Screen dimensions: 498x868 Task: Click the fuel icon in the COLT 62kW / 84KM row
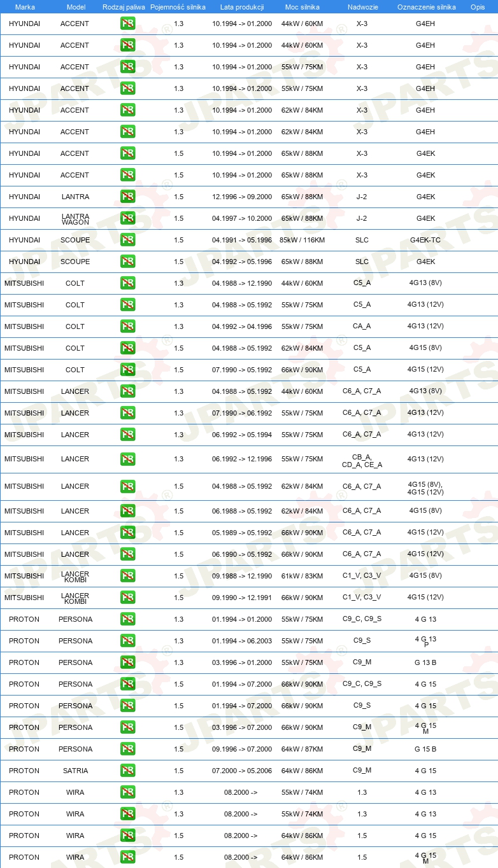coord(127,348)
